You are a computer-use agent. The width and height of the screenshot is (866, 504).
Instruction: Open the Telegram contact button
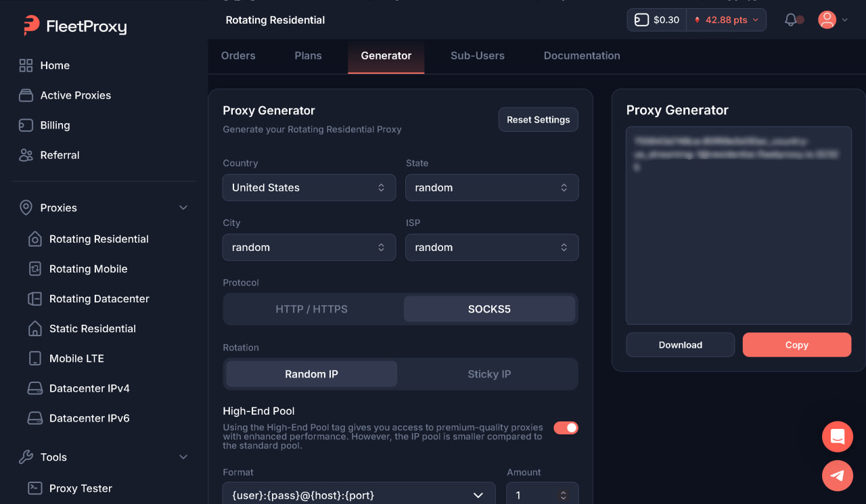(x=838, y=476)
